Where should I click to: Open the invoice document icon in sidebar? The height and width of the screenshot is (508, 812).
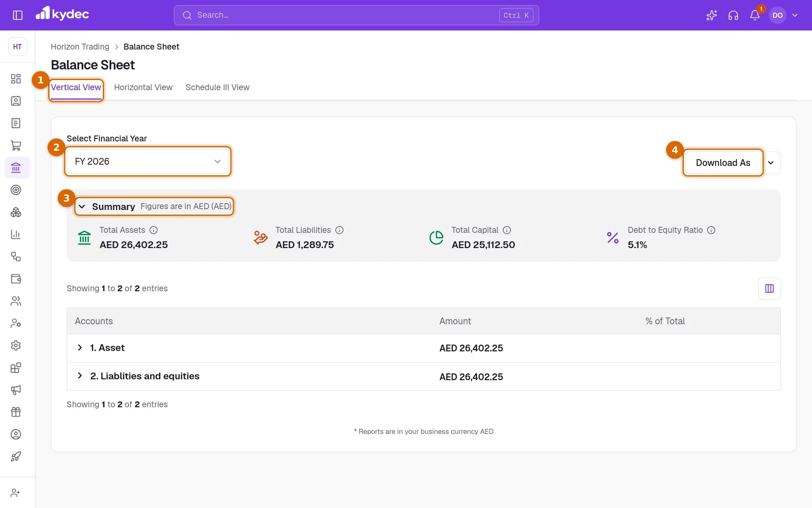[x=16, y=123]
